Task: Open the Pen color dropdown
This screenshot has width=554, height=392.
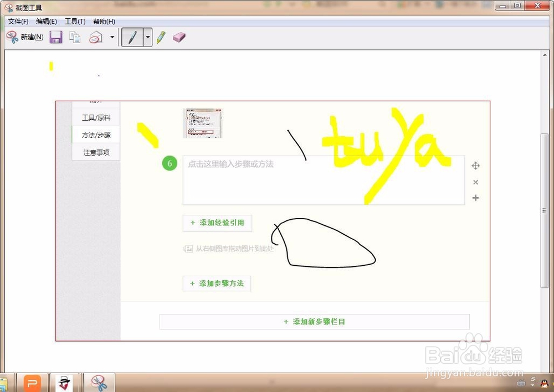Action: 147,37
